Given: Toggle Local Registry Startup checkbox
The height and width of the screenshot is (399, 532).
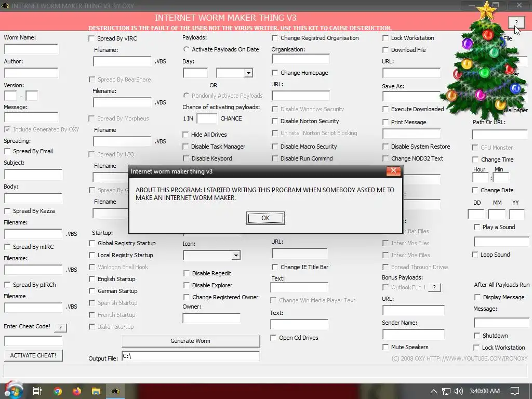Looking at the screenshot, I should pos(91,255).
